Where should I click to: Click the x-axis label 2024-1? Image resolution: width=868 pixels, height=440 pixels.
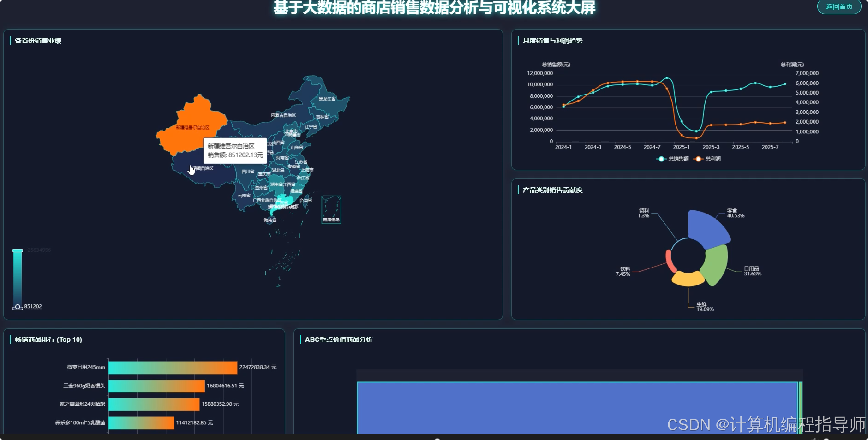pyautogui.click(x=563, y=147)
